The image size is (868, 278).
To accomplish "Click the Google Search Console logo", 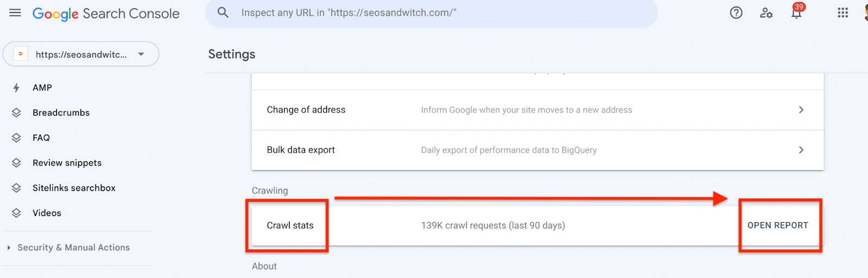I will click(x=106, y=14).
